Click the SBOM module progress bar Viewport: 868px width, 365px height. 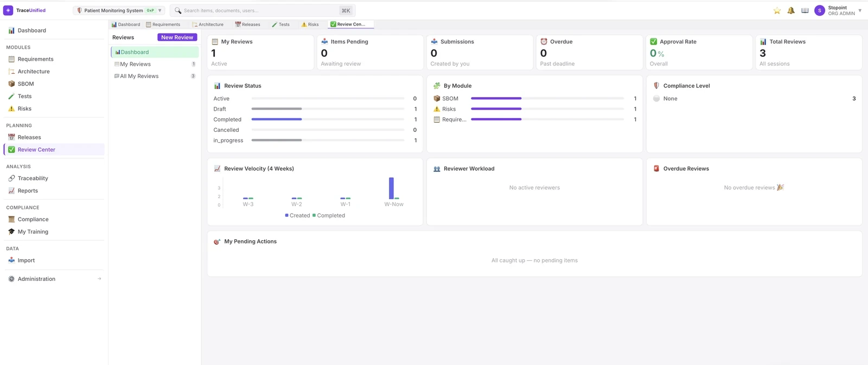click(547, 99)
